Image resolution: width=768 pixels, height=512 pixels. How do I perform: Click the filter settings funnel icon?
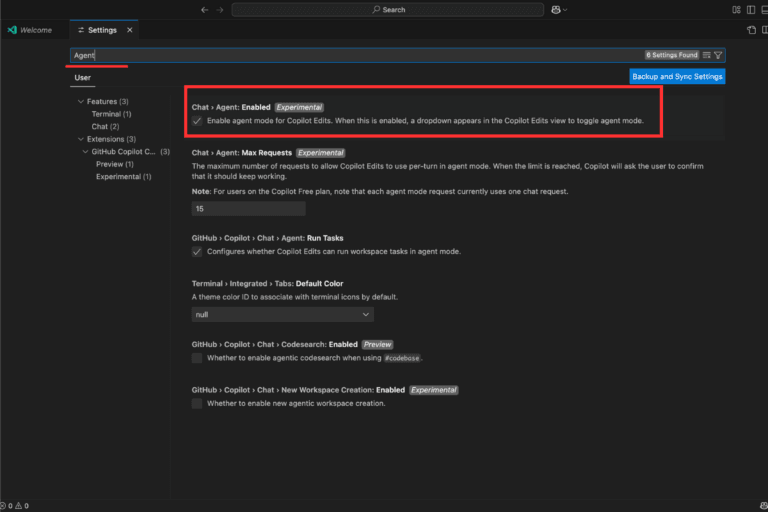[718, 55]
